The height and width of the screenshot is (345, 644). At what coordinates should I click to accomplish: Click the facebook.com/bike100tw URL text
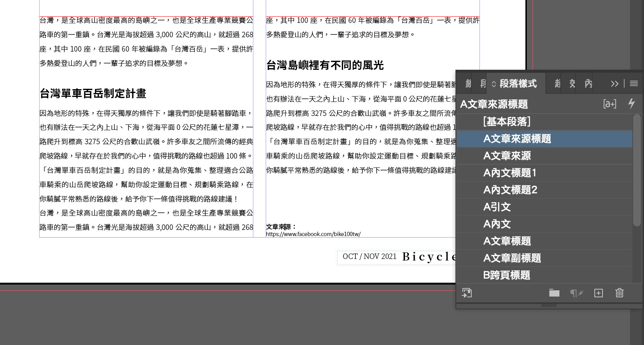[313, 234]
